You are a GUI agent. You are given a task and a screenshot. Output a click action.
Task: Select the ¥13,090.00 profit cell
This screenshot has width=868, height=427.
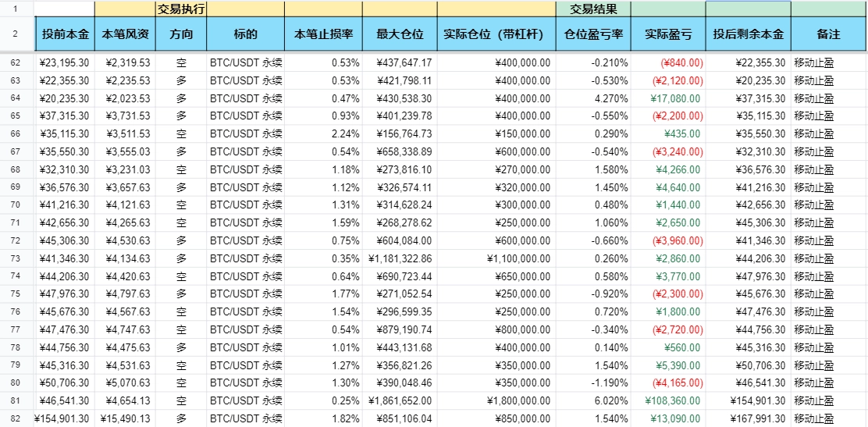coord(668,418)
